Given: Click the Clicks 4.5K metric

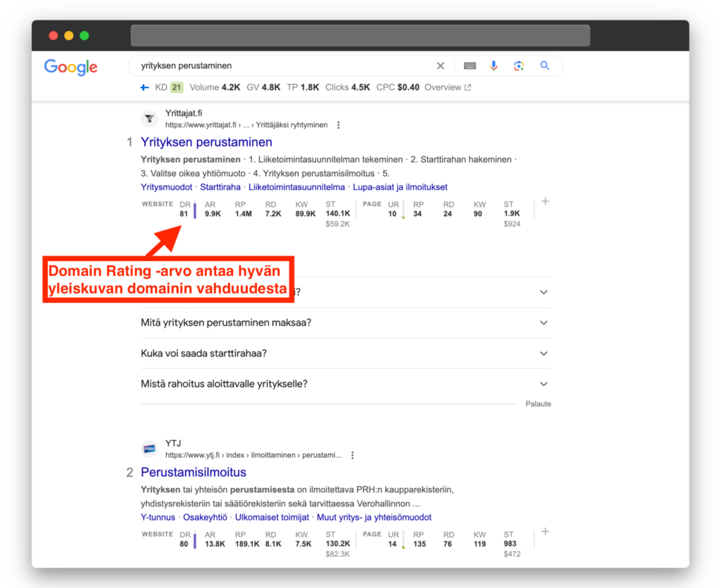Looking at the screenshot, I should [348, 87].
